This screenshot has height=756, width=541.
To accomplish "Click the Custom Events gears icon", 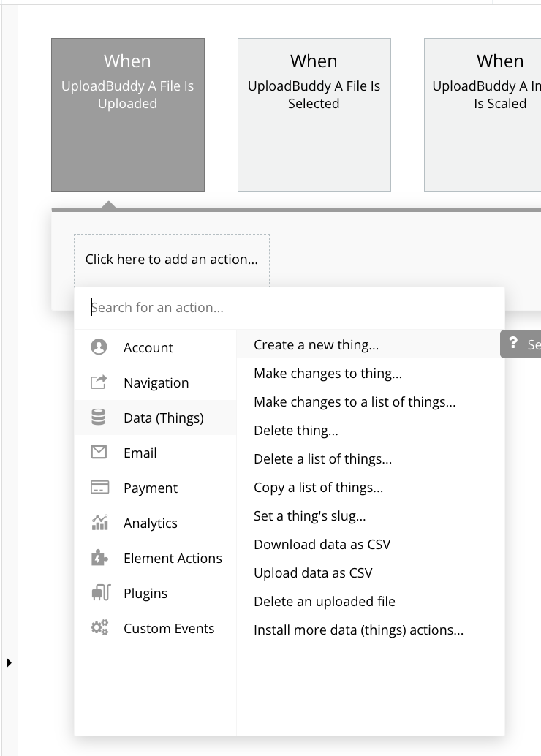I will [x=100, y=628].
